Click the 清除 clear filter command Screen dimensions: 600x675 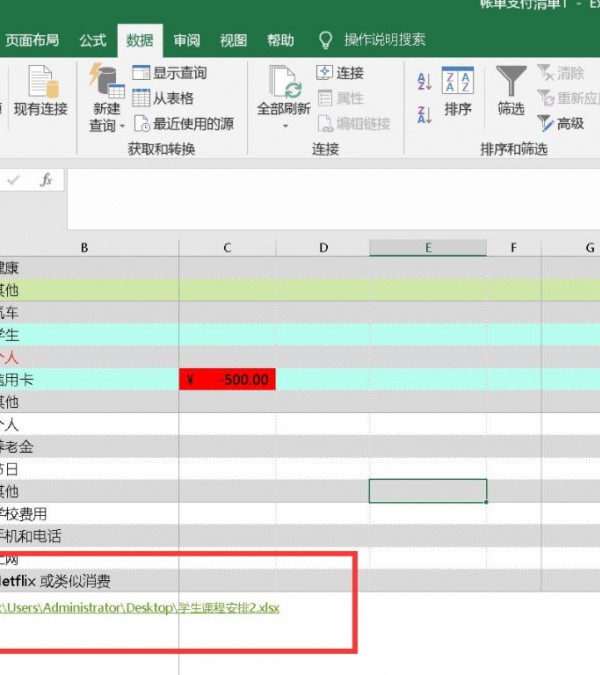tap(561, 73)
